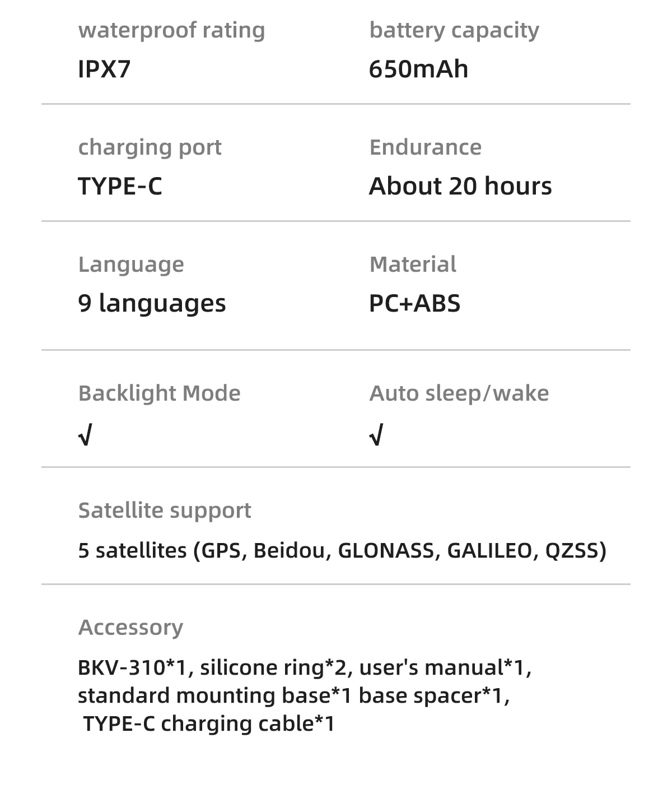The image size is (672, 812).
Task: Click the 5 satellites description line
Action: [x=342, y=550]
